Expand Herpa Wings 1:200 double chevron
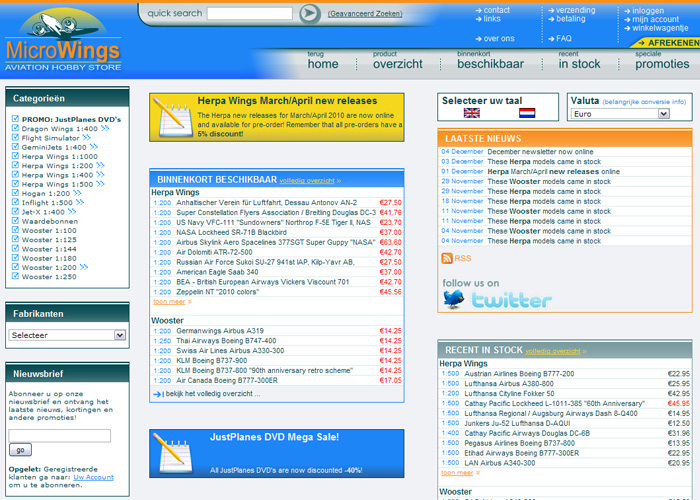This screenshot has width=700, height=500. coord(100,165)
